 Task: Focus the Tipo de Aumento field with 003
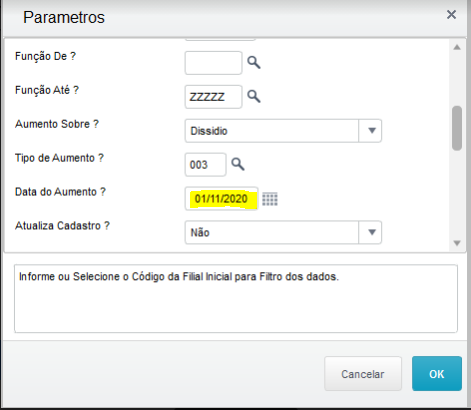[x=205, y=165]
